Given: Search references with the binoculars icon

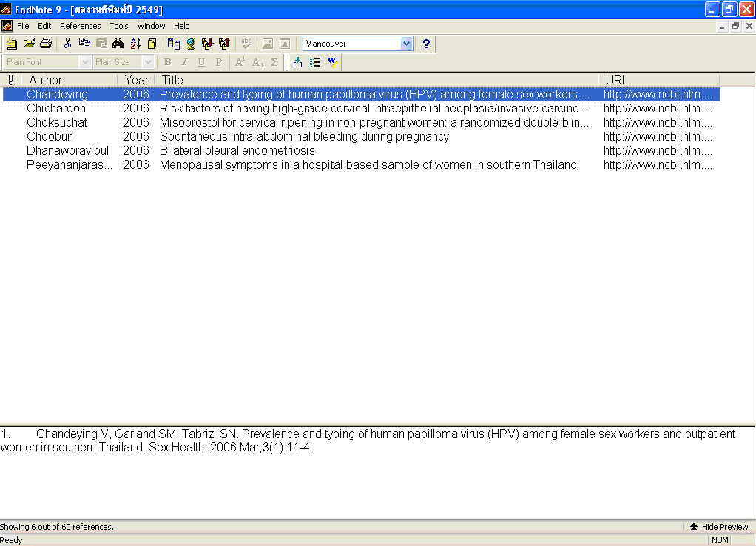Looking at the screenshot, I should [x=118, y=44].
